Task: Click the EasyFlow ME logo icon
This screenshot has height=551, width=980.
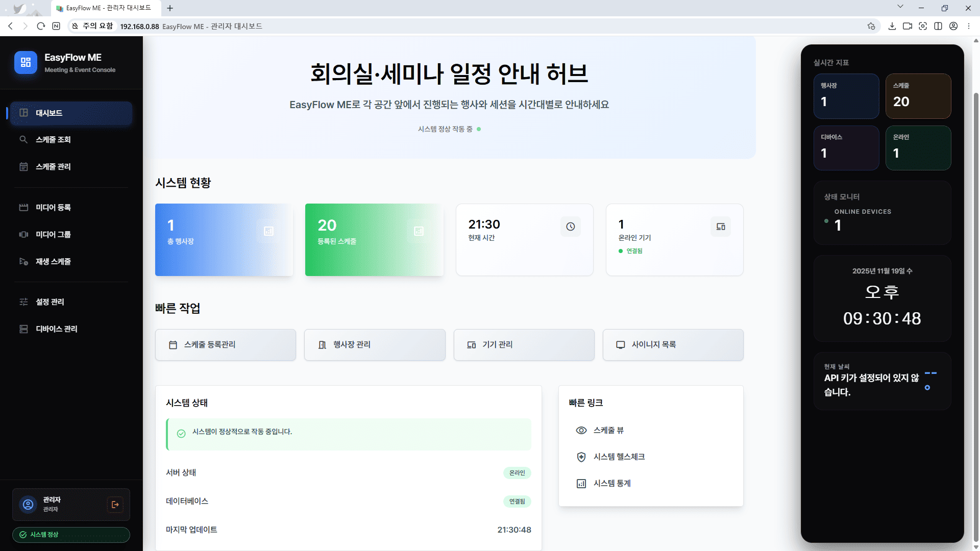Action: (x=26, y=62)
